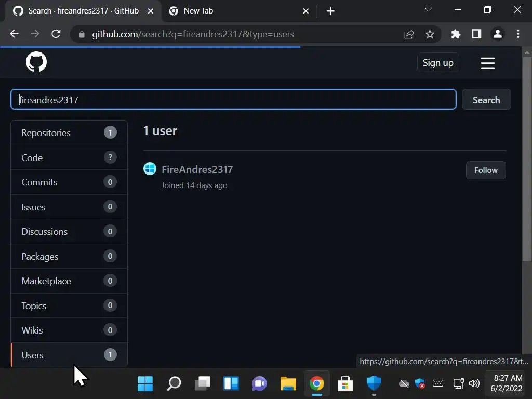Screen dimensions: 532x399
Task: Click security alert tray icon
Action: 420,384
